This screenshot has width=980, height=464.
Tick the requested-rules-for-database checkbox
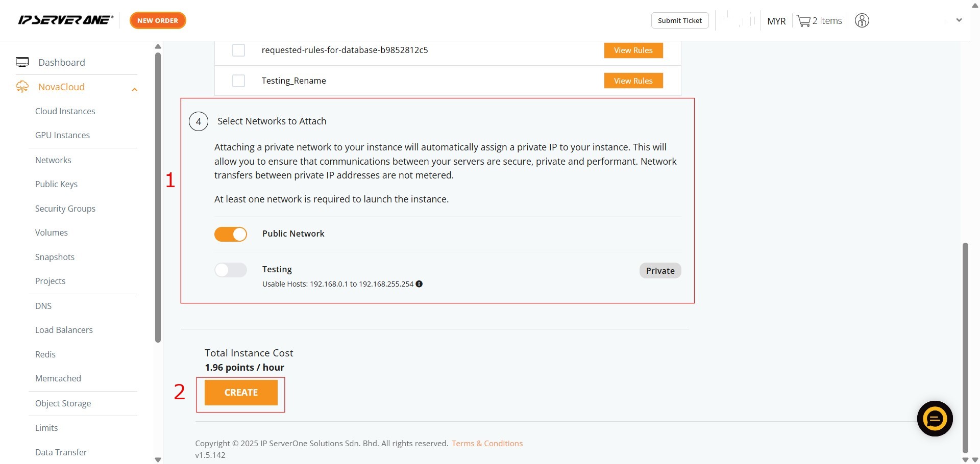coord(238,50)
